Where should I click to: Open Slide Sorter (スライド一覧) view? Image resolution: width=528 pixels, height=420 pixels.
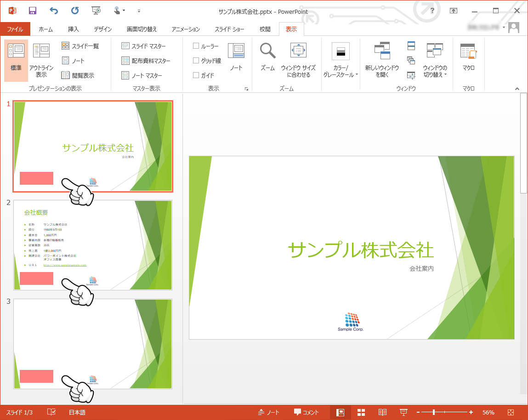point(80,46)
